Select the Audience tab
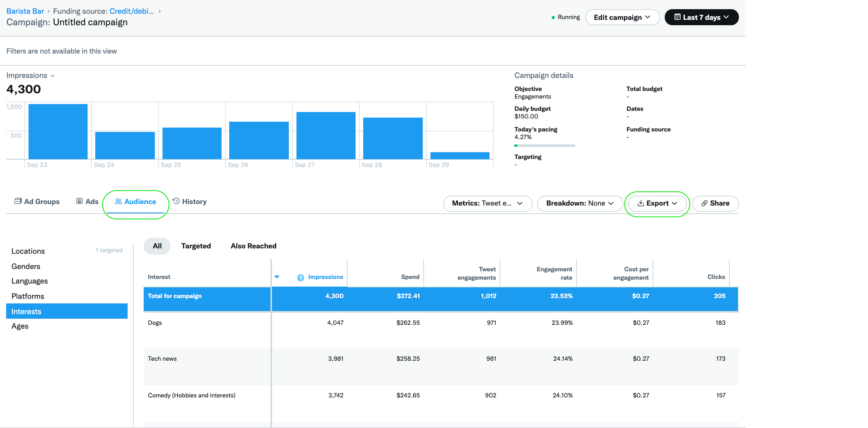Viewport: 868px width, 428px height. click(x=136, y=201)
